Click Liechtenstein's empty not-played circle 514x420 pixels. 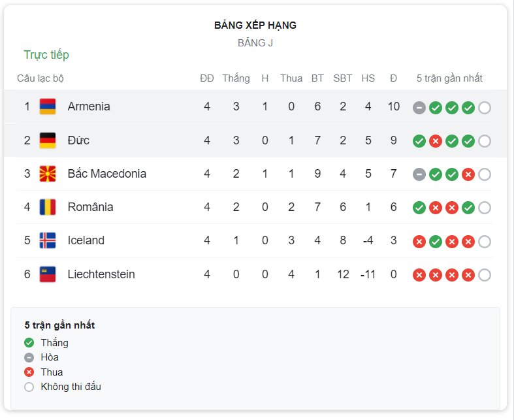point(485,275)
